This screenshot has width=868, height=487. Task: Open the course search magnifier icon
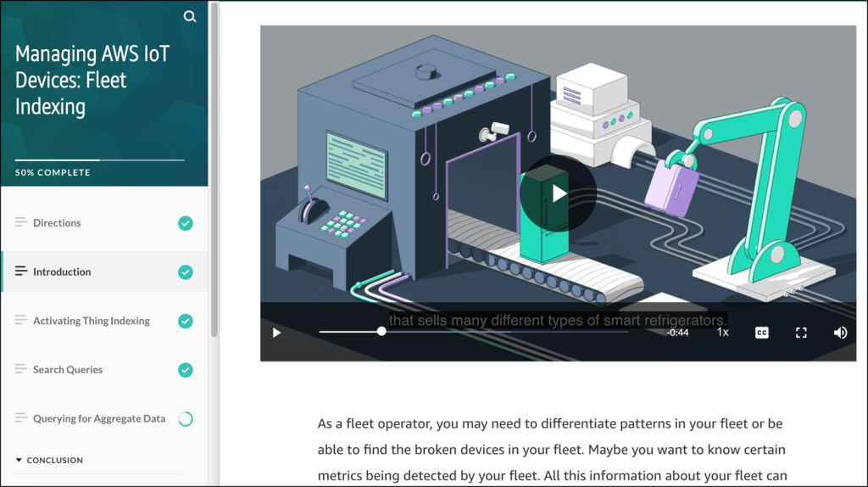(x=190, y=17)
